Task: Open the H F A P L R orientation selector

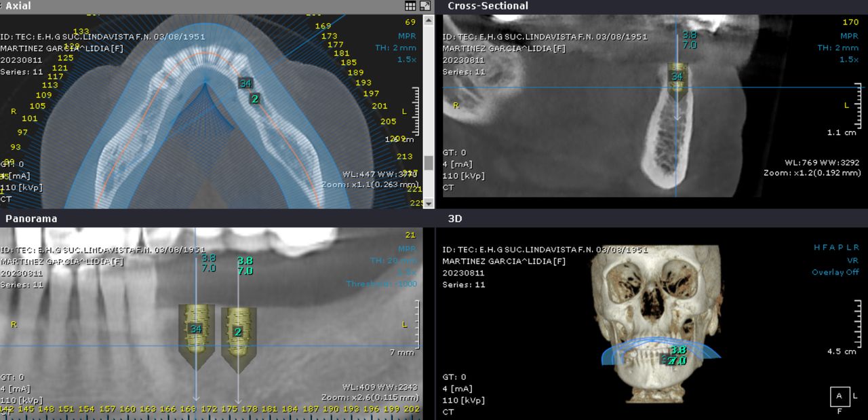Action: [x=836, y=248]
